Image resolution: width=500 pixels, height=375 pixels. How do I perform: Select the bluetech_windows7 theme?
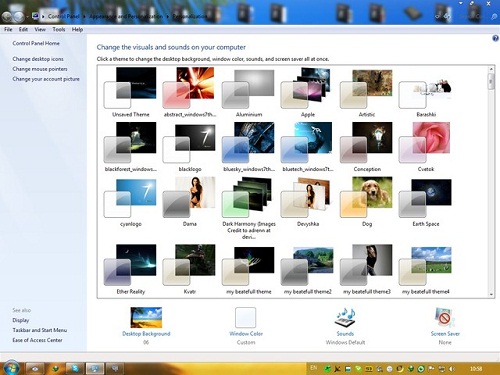(x=307, y=143)
